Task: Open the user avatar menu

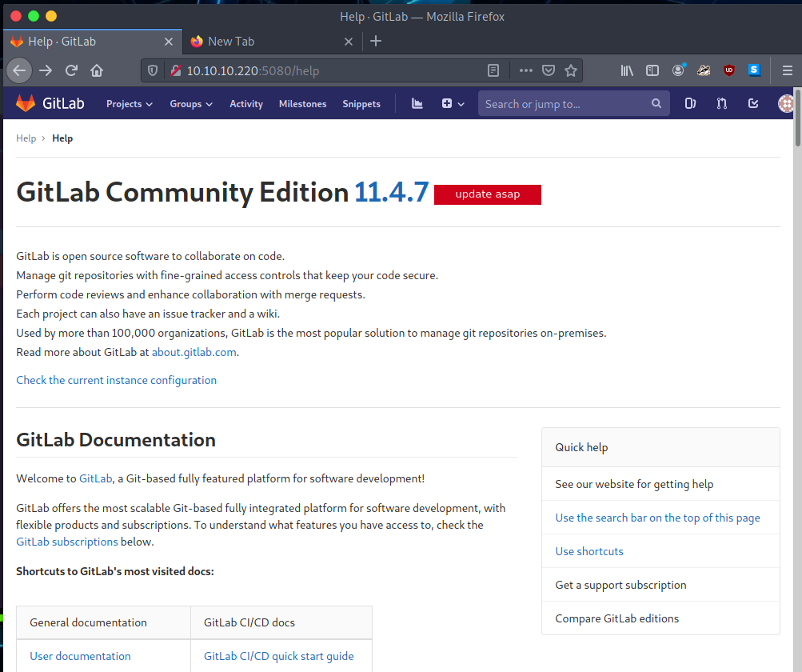Action: point(785,103)
